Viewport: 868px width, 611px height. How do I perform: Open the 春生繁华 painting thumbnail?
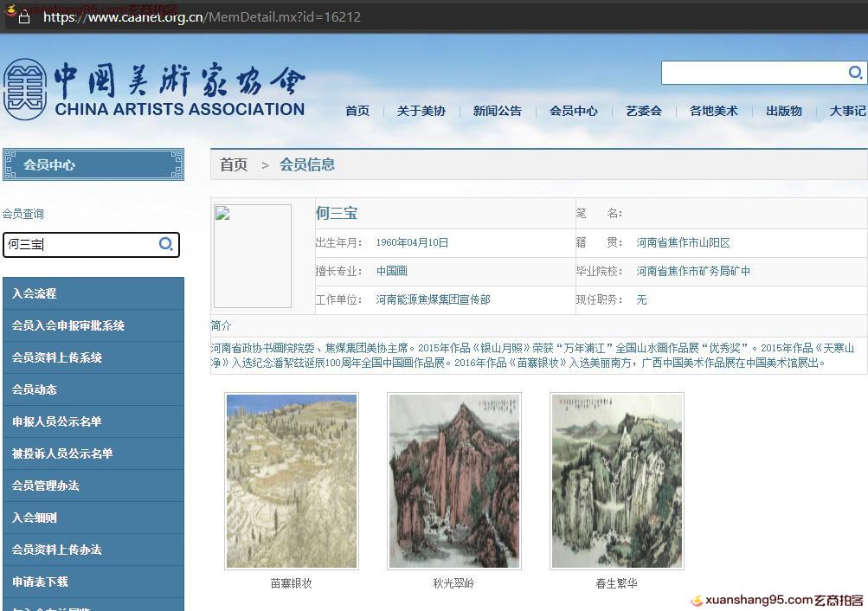click(x=617, y=481)
